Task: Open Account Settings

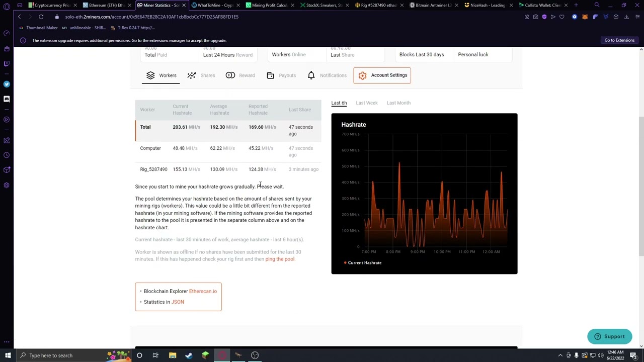Action: coord(382,75)
